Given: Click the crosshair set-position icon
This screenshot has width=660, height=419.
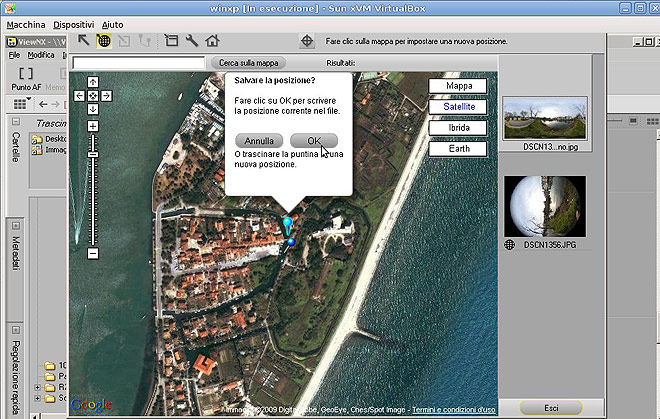Looking at the screenshot, I should (307, 41).
